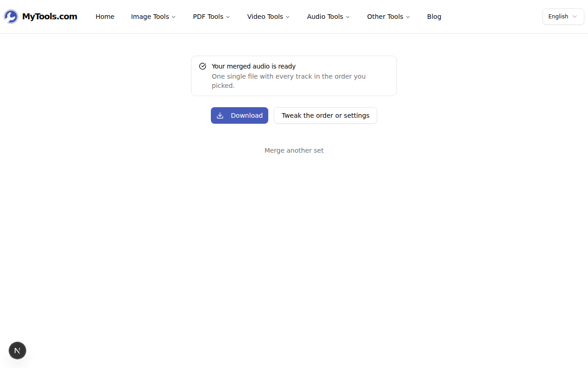Click the chevron beside PDF Tools

[228, 17]
